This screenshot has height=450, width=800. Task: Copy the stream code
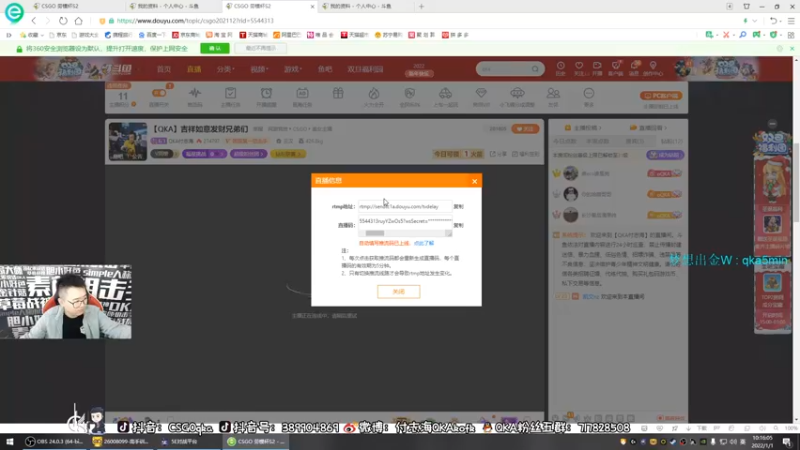[459, 225]
